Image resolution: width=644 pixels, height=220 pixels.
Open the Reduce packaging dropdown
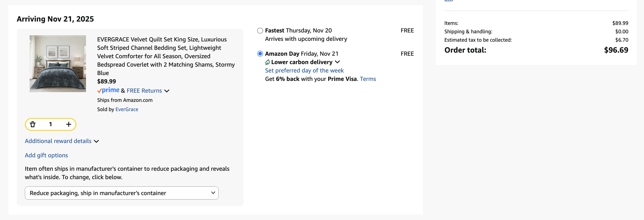pos(122,193)
